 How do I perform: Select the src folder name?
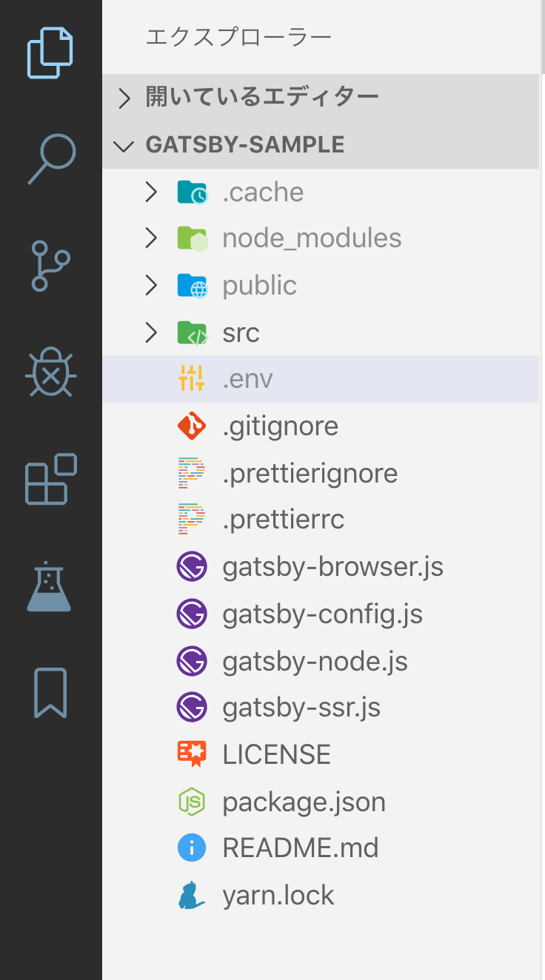(241, 333)
